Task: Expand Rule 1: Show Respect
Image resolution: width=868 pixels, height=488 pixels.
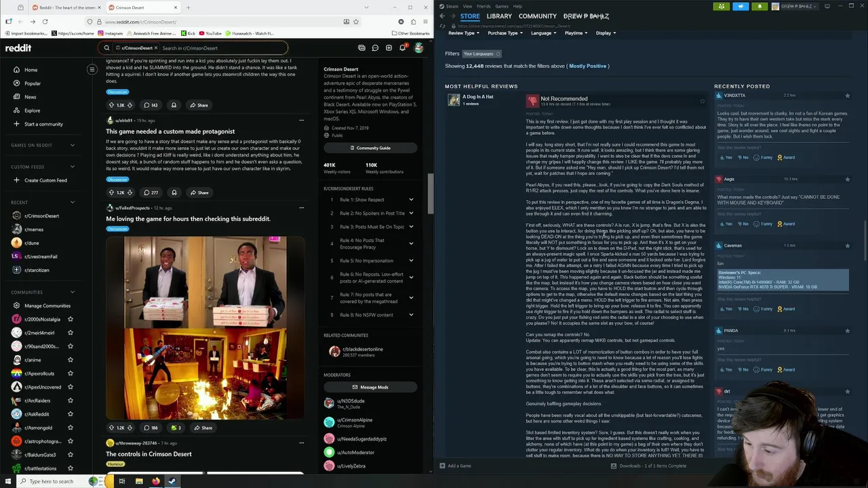Action: click(370, 200)
